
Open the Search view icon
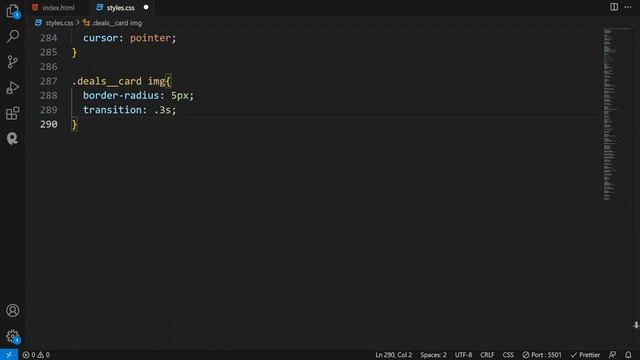tap(13, 36)
